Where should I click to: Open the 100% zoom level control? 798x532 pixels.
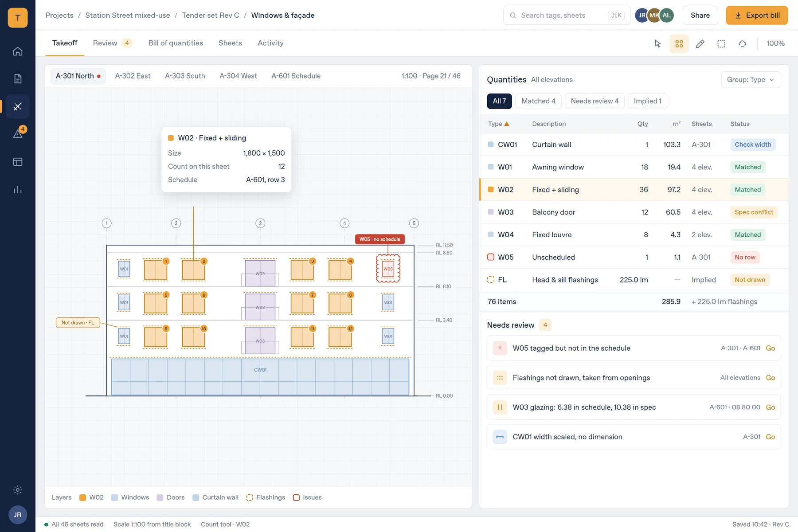(x=775, y=43)
